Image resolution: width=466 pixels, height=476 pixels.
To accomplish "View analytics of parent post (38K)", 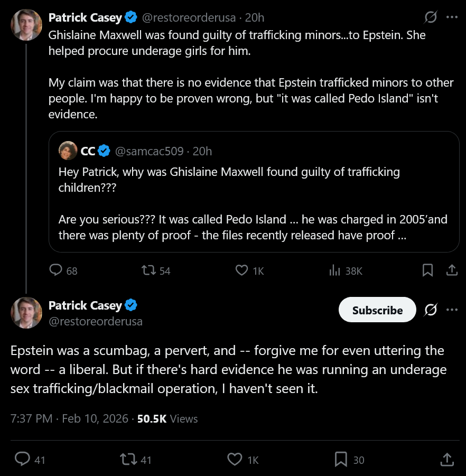I will pyautogui.click(x=334, y=270).
